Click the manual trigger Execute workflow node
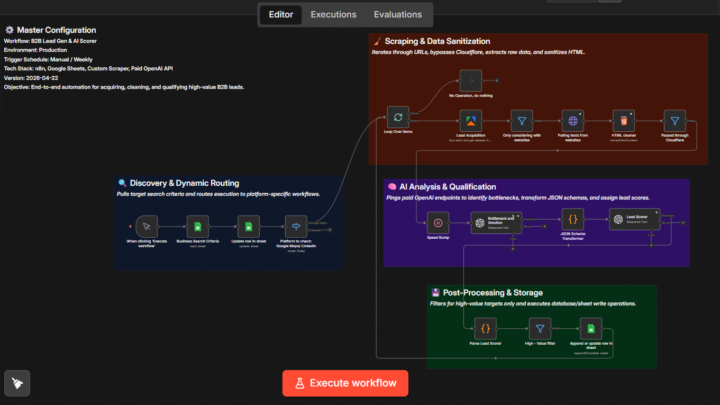 tap(146, 226)
